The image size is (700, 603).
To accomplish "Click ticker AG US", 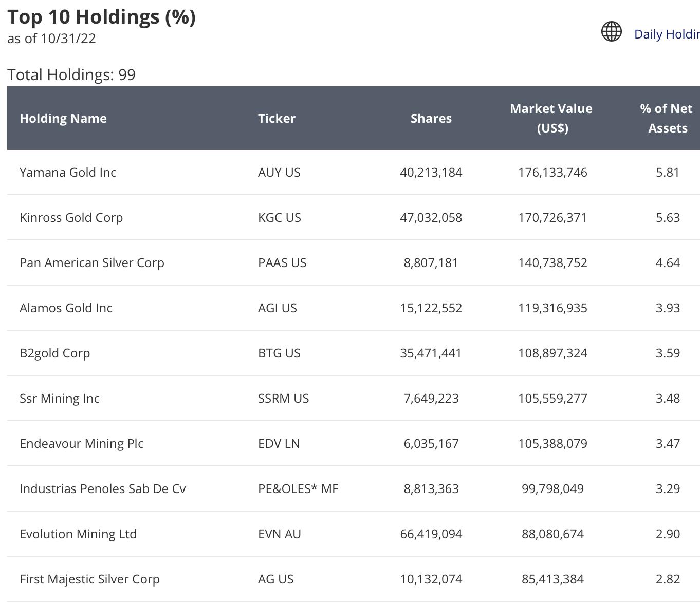I will 276,579.
